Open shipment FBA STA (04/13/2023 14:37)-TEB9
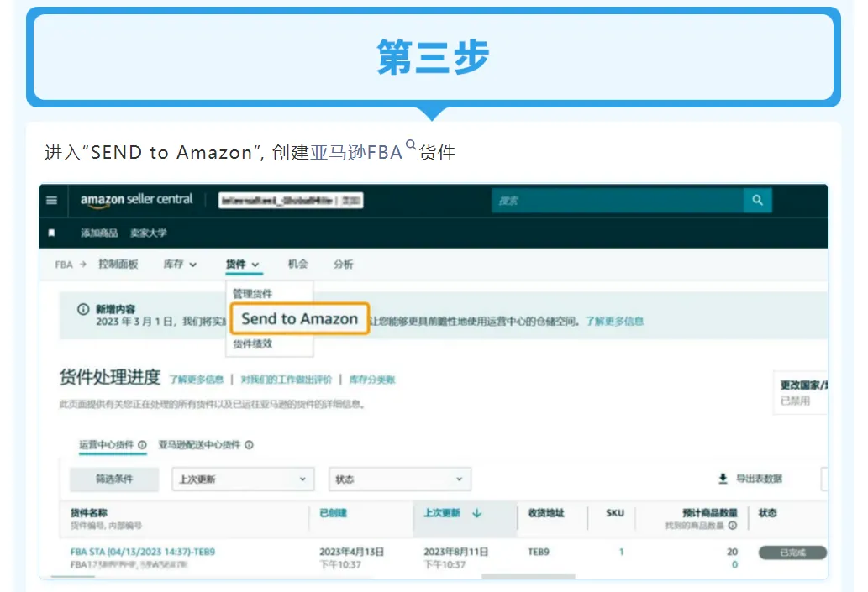This screenshot has width=868, height=592. 143,552
